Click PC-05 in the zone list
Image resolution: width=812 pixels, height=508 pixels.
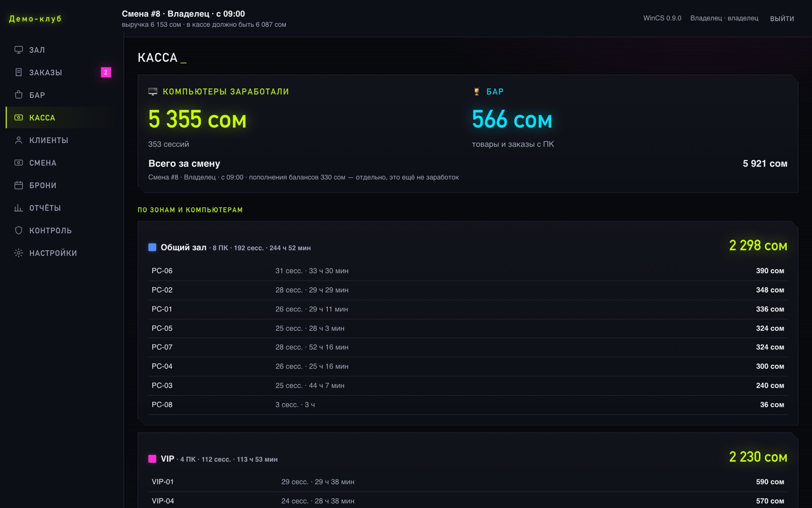[x=467, y=328]
